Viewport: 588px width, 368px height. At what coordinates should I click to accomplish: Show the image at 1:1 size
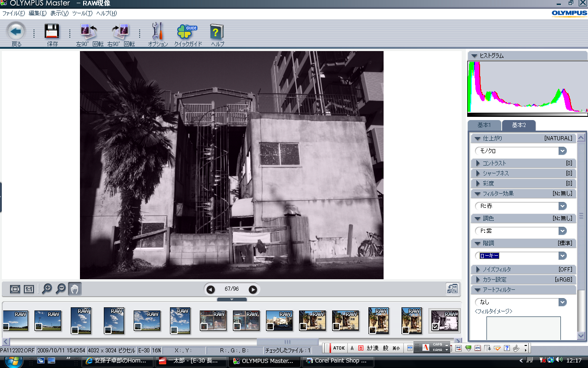[28, 289]
